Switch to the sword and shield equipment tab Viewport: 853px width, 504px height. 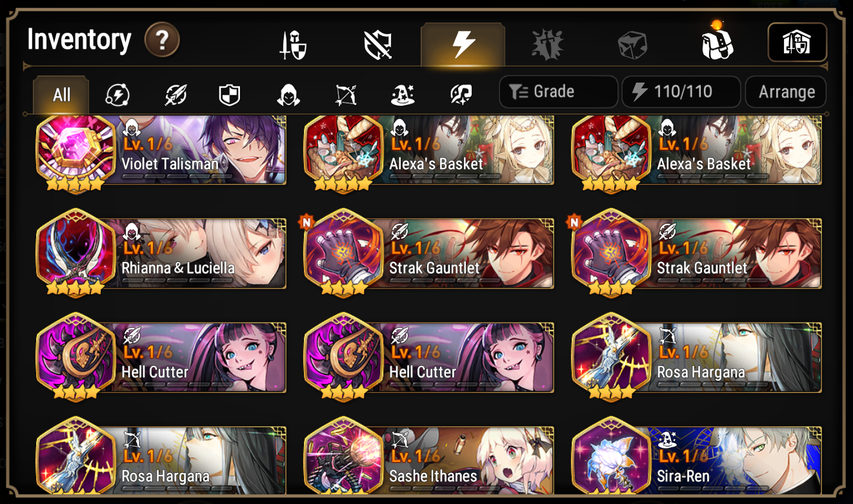pyautogui.click(x=292, y=45)
